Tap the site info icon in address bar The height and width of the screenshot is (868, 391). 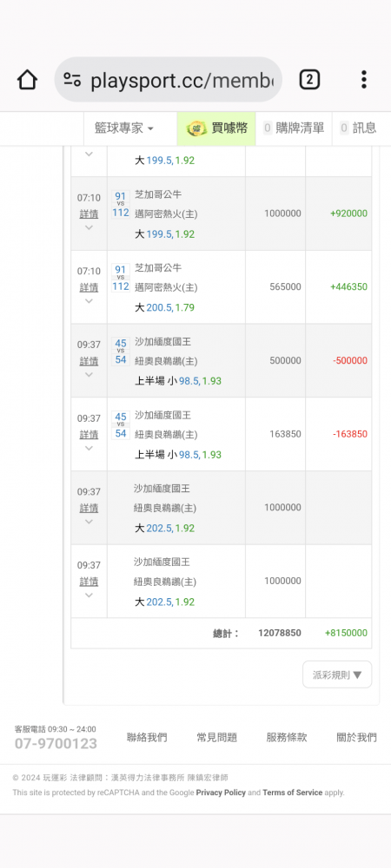(72, 80)
